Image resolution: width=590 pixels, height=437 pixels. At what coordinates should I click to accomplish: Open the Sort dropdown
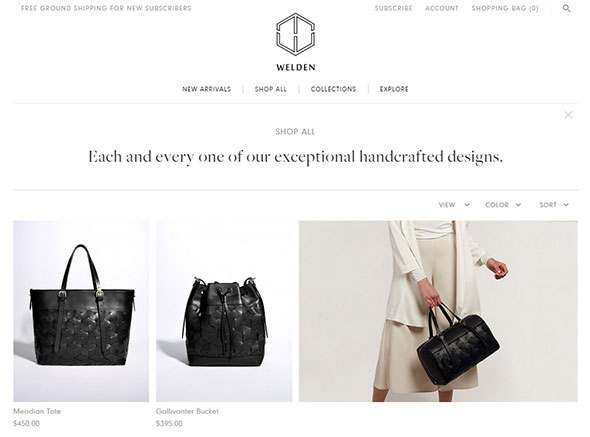554,205
